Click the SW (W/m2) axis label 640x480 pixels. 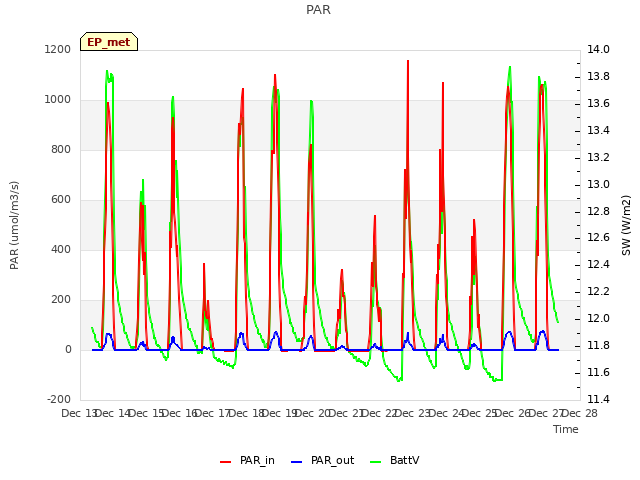click(x=626, y=225)
